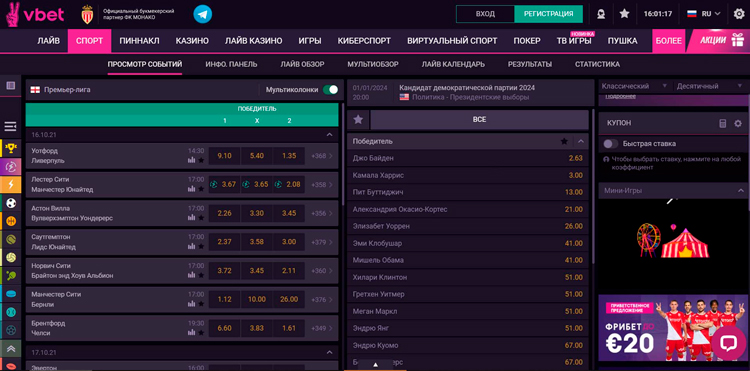Click the scroll-up arrow at the bottom
Screen dimensions: 750x371
[375, 365]
